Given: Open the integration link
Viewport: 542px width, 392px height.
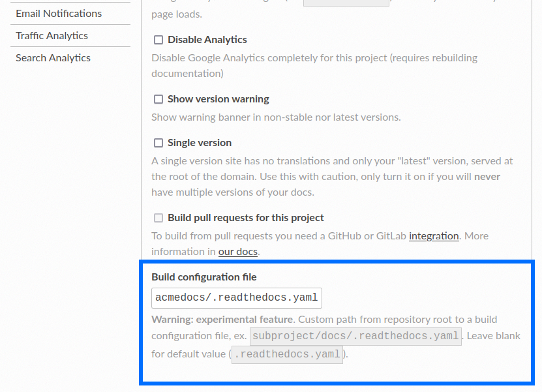Looking at the screenshot, I should point(434,235).
